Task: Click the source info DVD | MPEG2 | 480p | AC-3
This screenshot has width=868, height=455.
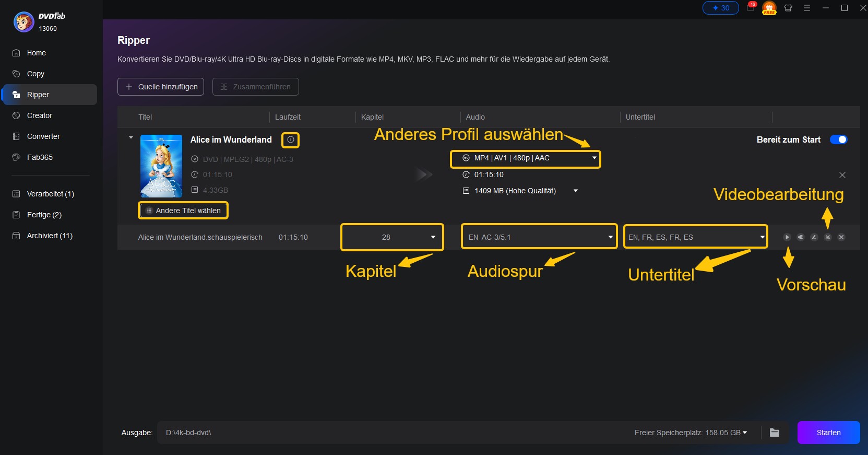Action: click(247, 159)
